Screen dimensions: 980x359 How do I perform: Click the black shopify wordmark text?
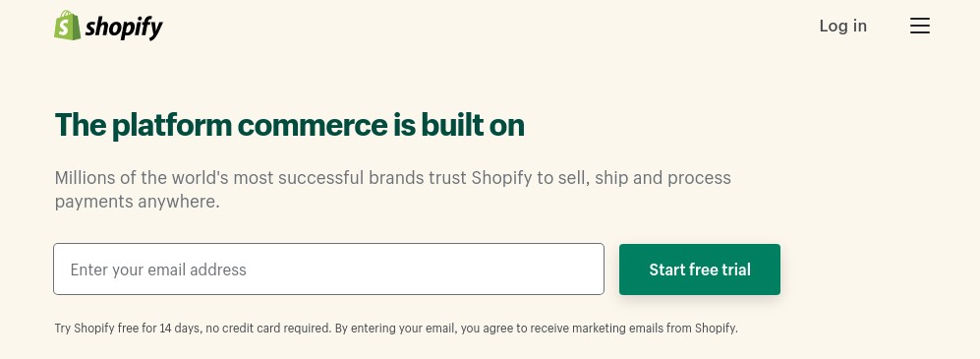pyautogui.click(x=124, y=28)
